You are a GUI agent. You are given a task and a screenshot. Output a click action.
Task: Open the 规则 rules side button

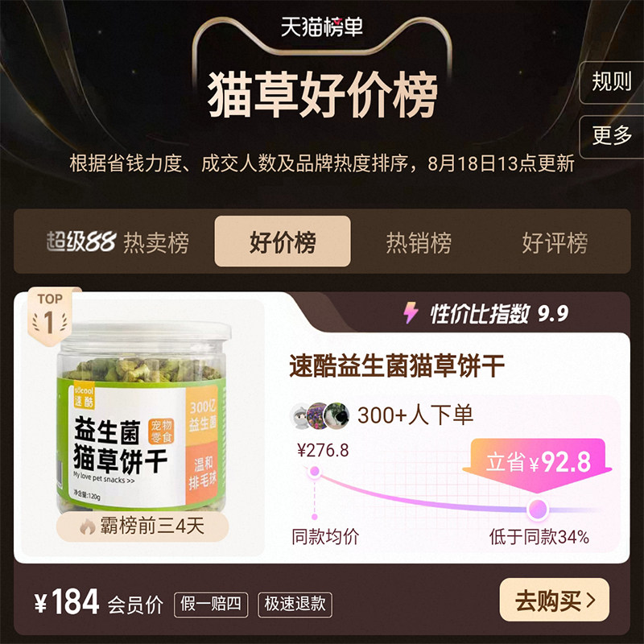click(x=611, y=82)
